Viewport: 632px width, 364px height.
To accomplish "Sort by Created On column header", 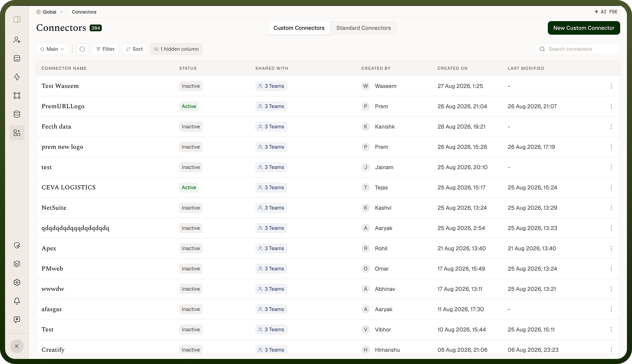I will (453, 68).
